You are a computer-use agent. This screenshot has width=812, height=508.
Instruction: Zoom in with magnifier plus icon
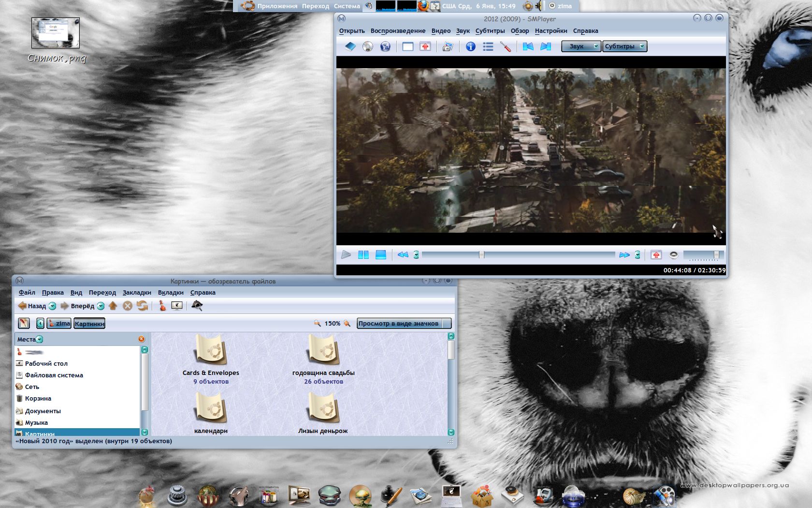click(x=347, y=323)
